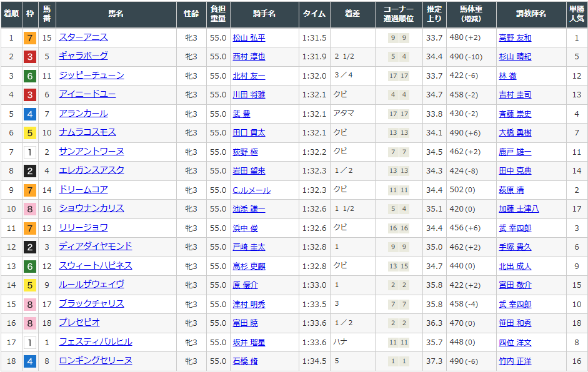View horse ロンギングセリーヌ details
This screenshot has height=372, width=588.
click(x=96, y=361)
